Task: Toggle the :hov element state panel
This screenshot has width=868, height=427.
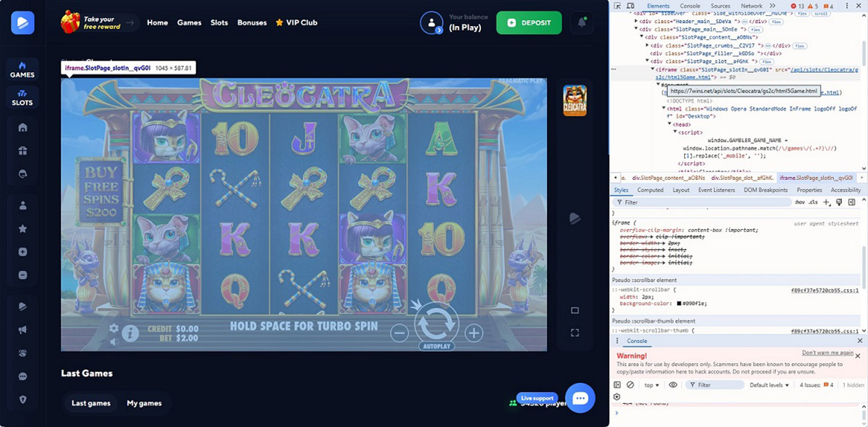Action: coord(799,202)
